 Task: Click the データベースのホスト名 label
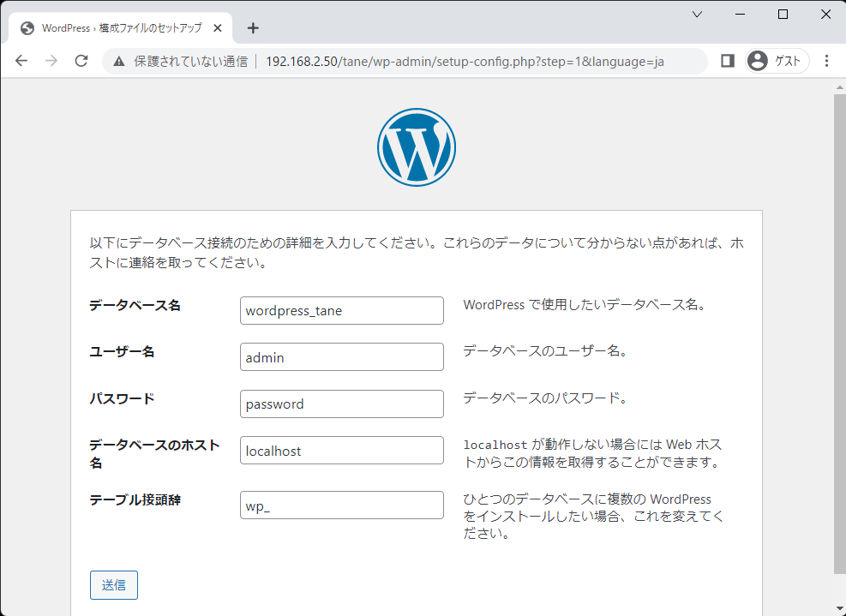tap(154, 454)
